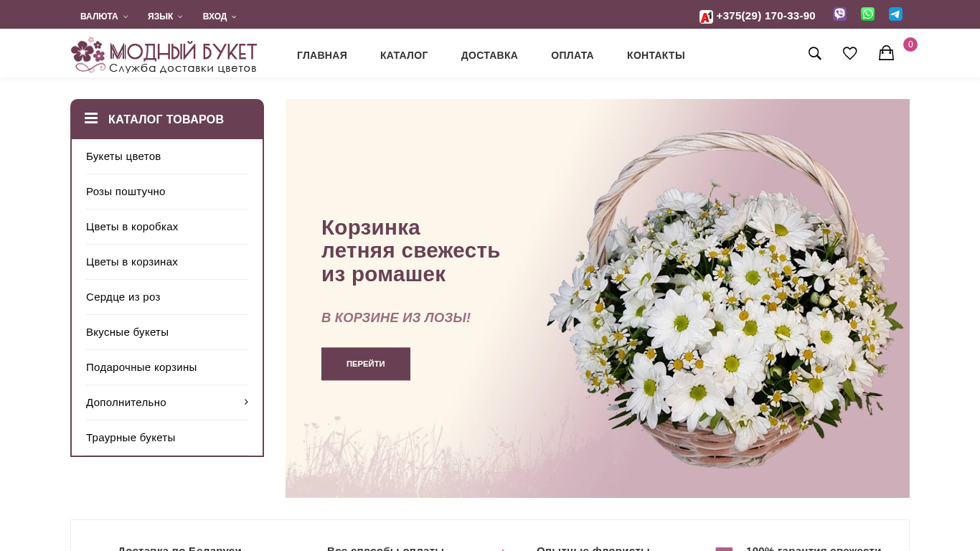
Task: Click the Перейти banner button
Action: coord(366,364)
